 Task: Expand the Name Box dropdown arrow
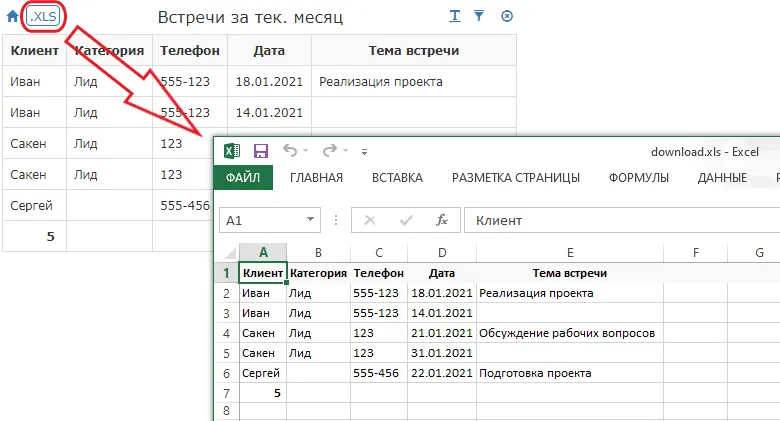tap(310, 220)
